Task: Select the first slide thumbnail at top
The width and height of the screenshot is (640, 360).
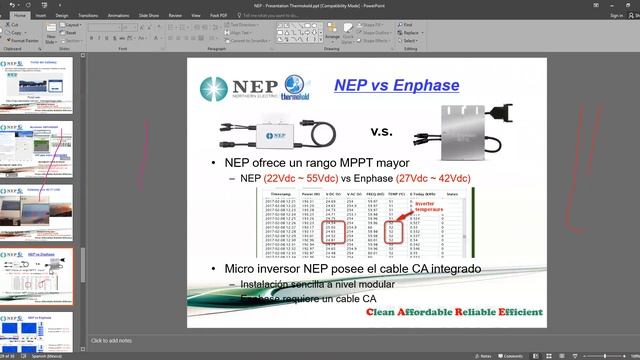Action: coord(36,85)
